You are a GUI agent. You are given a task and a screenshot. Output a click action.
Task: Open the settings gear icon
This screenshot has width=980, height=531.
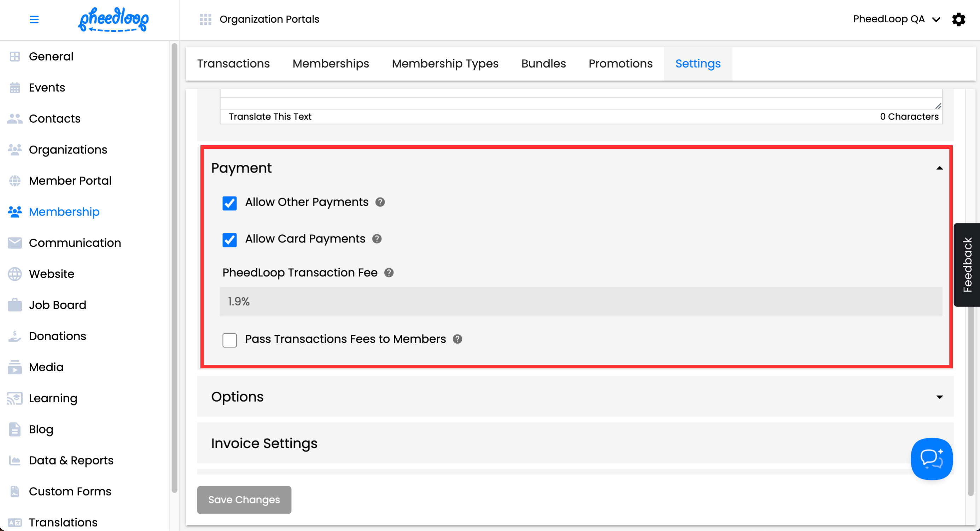tap(958, 19)
